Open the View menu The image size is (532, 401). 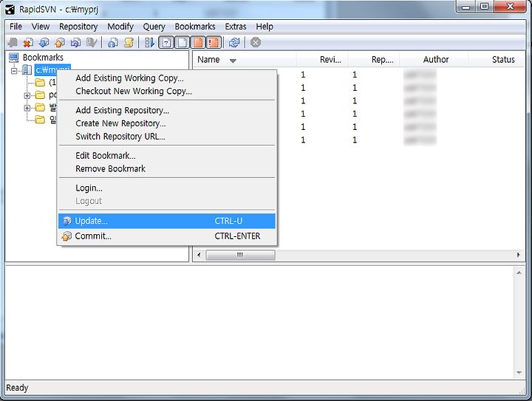tap(41, 27)
